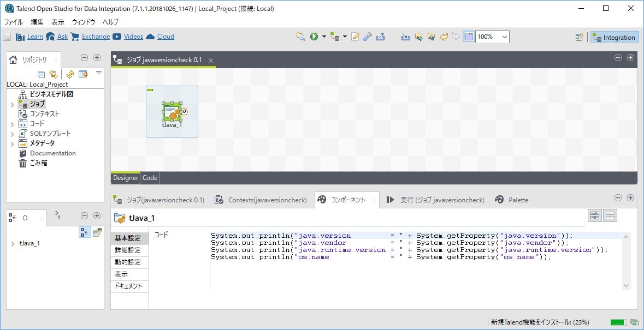Toggle outline tree view icon
644x330 pixels.
[84, 232]
